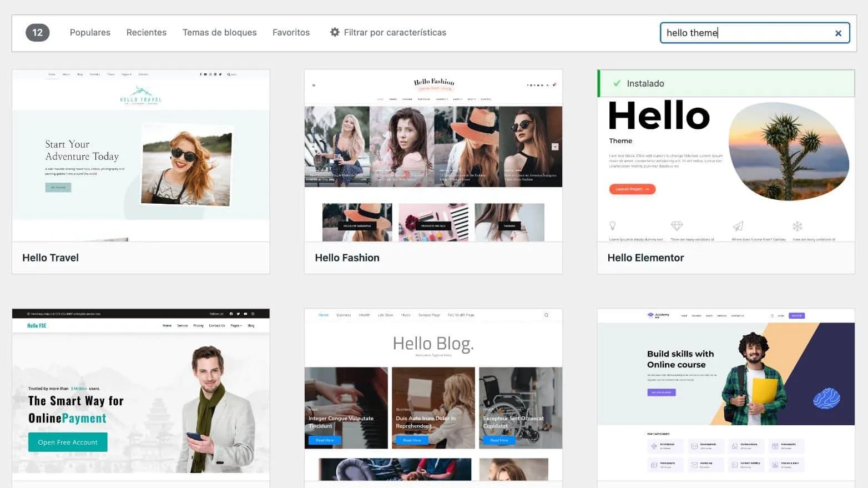Viewport: 868px width, 488px height.
Task: Click the green Instalado checkmark icon
Action: pyautogui.click(x=616, y=83)
